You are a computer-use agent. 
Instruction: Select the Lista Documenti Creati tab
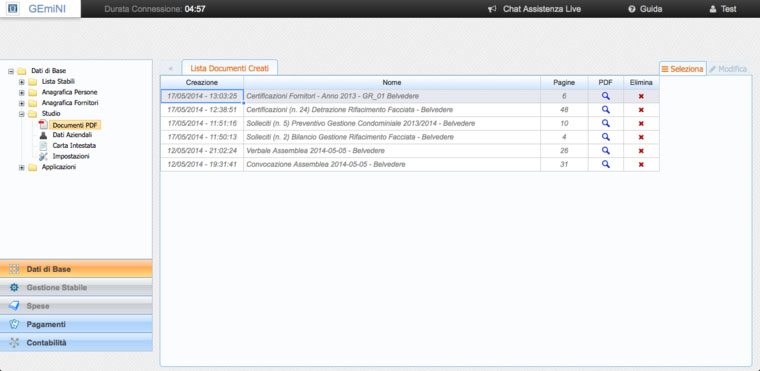pyautogui.click(x=230, y=68)
